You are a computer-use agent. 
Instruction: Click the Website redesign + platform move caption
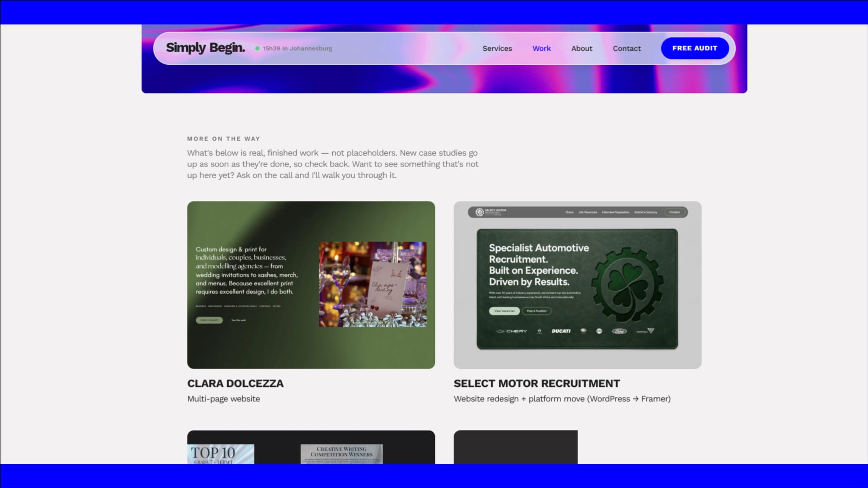pos(562,399)
